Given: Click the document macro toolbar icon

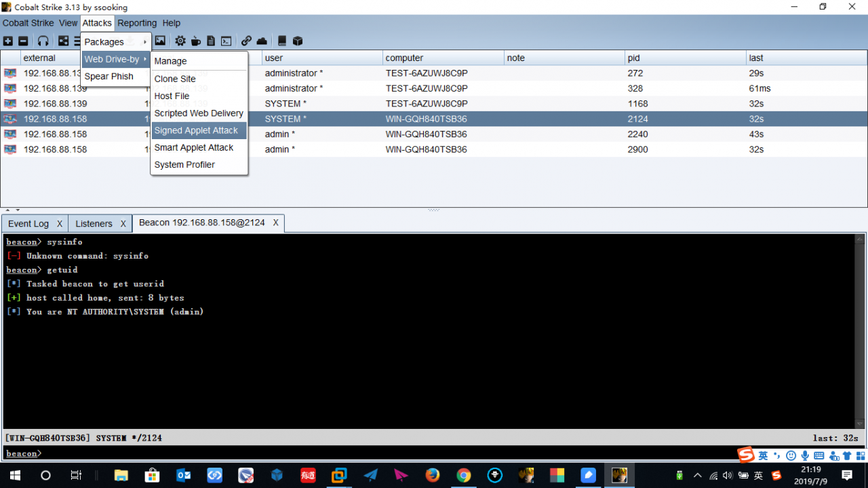Looking at the screenshot, I should (x=211, y=41).
